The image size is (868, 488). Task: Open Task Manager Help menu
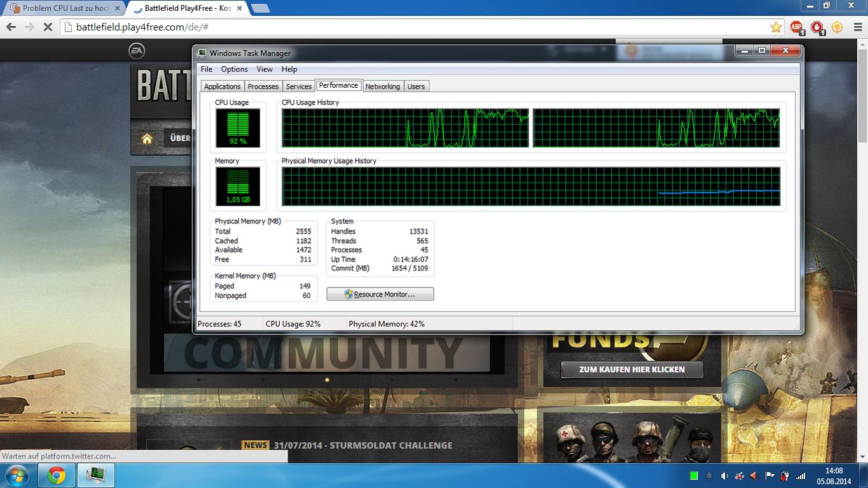[289, 69]
